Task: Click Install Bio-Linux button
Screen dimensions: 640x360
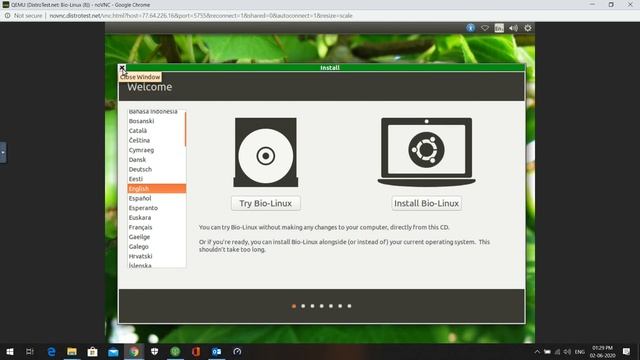Action: pos(427,203)
